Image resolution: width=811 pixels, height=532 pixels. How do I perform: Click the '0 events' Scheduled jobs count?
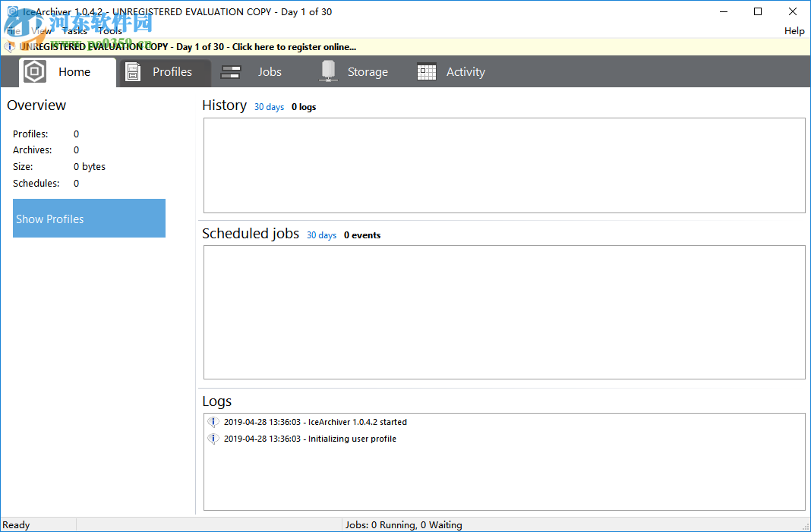pos(362,235)
